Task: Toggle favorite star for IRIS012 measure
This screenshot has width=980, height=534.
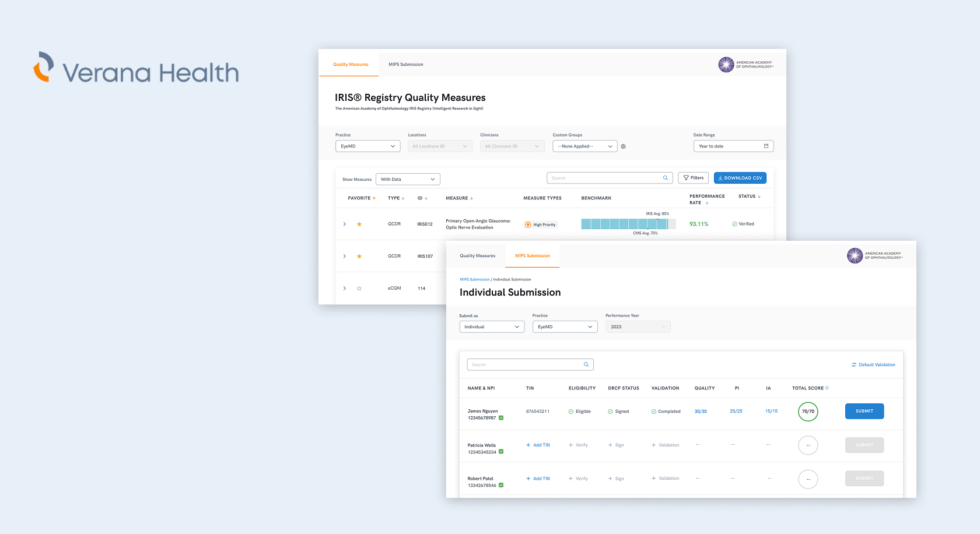Action: click(x=359, y=224)
